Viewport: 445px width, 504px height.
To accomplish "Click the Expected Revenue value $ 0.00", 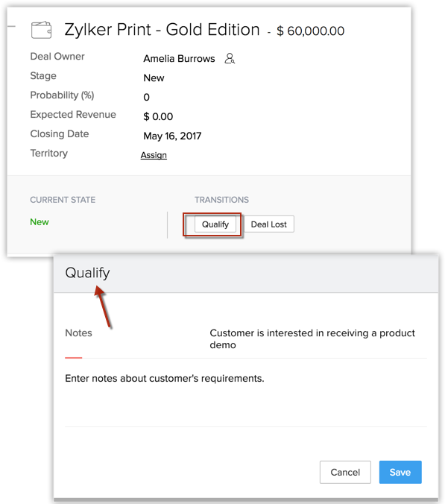I will coord(158,116).
